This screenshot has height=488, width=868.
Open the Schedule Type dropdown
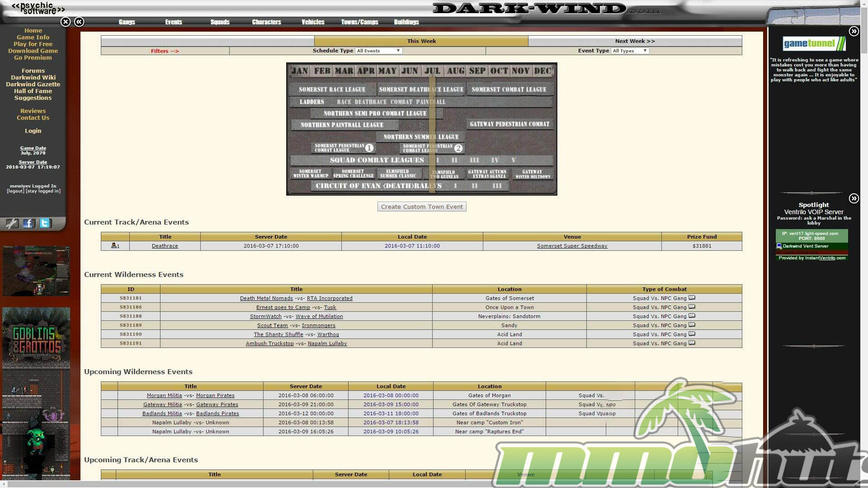378,51
